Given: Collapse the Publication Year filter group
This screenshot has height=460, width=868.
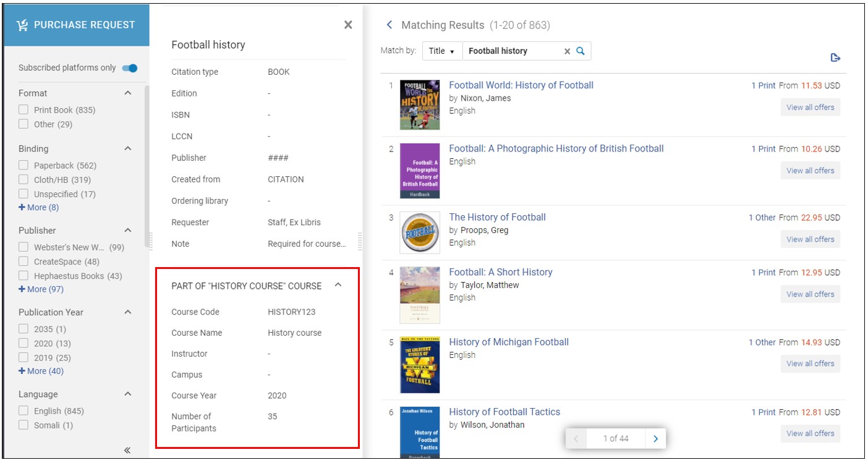Looking at the screenshot, I should pos(128,312).
